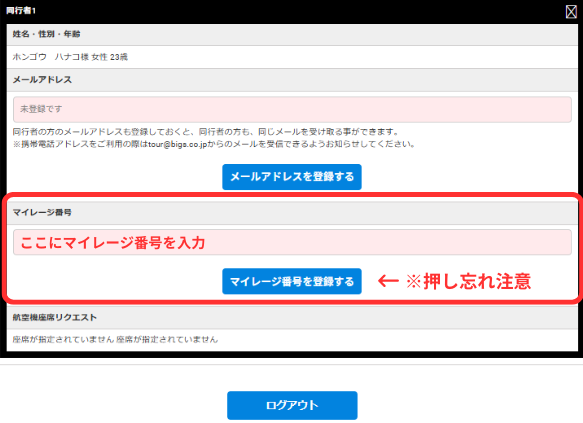Click the 同行者の方のメールアドレスも explanation line

206,132
